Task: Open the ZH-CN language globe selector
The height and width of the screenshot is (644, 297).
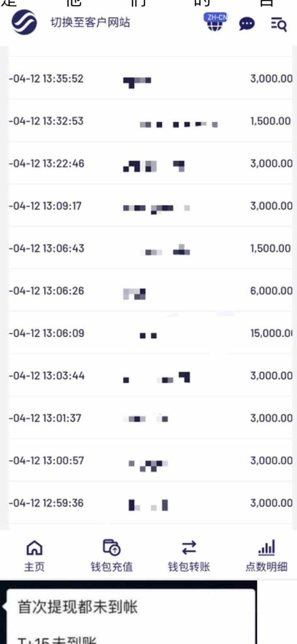Action: coord(215,23)
